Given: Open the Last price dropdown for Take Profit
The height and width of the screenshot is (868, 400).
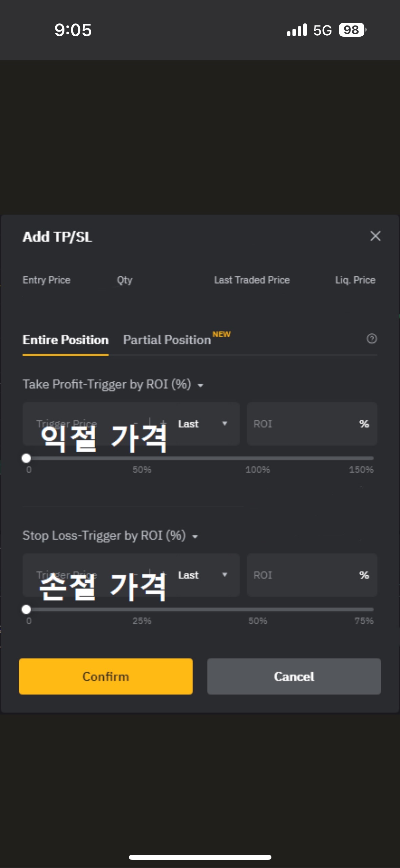Looking at the screenshot, I should tap(202, 423).
